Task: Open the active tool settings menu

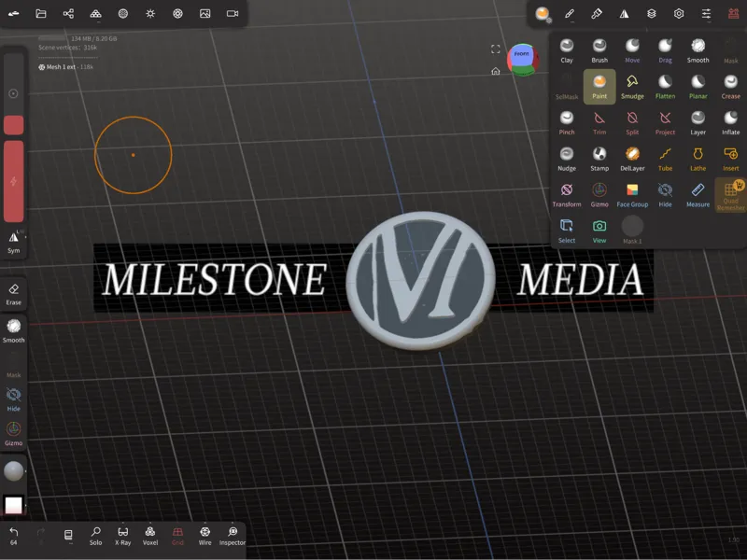Action: pyautogui.click(x=543, y=14)
